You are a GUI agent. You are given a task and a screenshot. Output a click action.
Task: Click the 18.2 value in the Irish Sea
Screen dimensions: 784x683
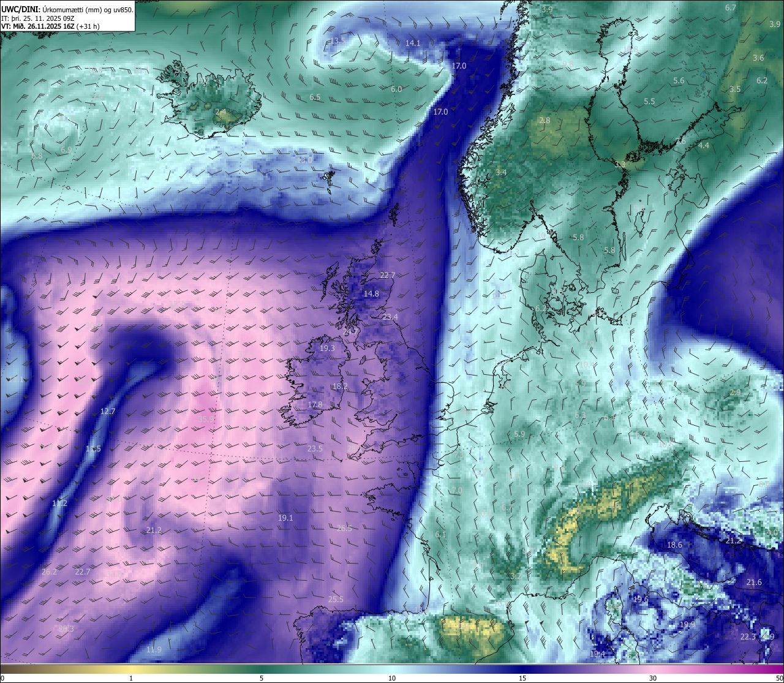pos(340,386)
